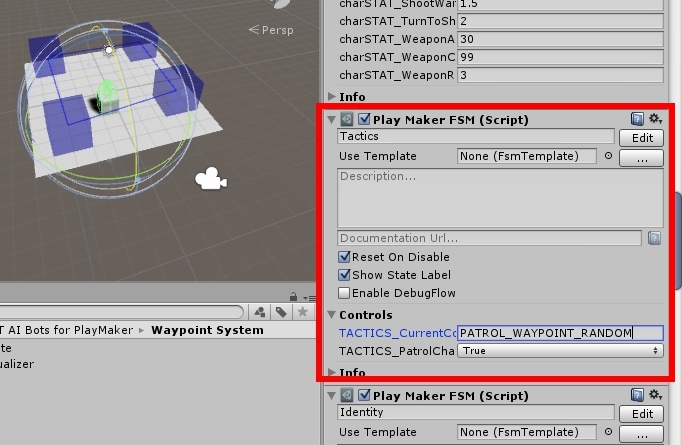Click TACTICS_CurrentCo label

coord(398,333)
